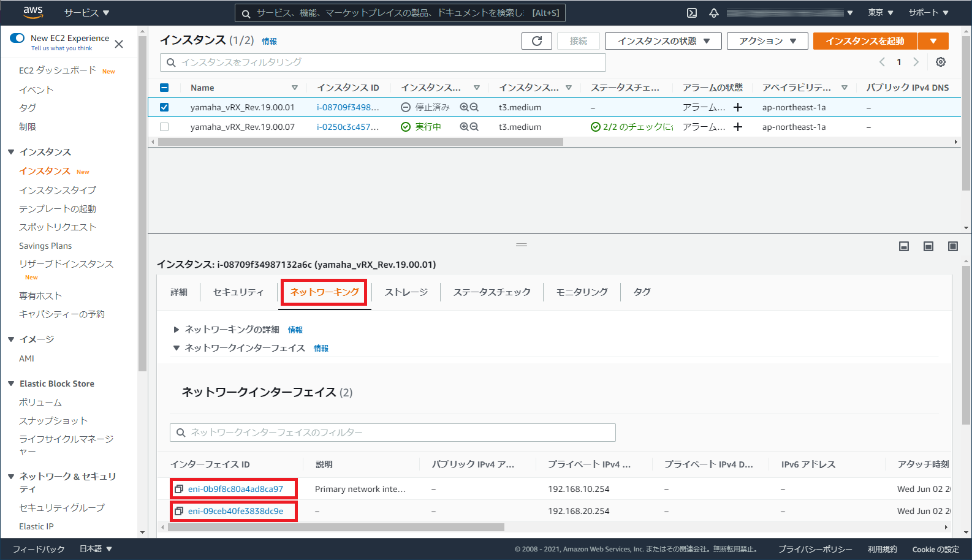Focus instance filter search field
The width and height of the screenshot is (972, 560).
coord(383,62)
